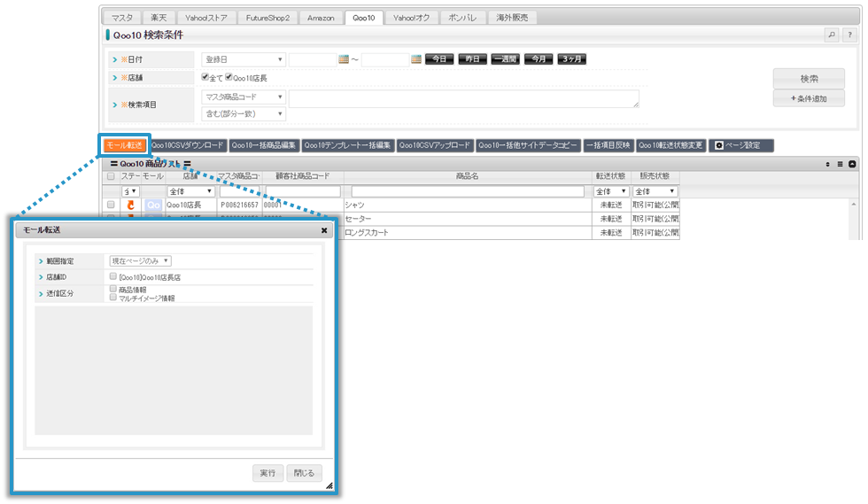Open the 店舗 column 全体 filter dropdown
The image size is (868, 504).
[191, 191]
